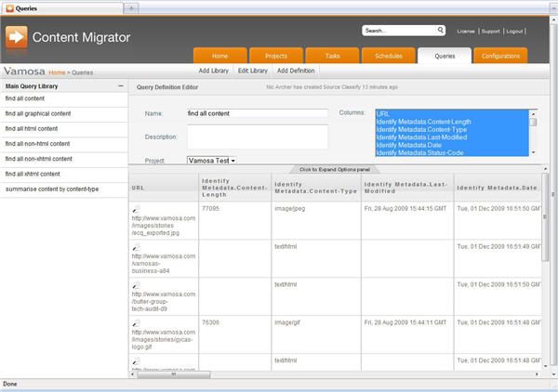
Task: Open a new browser tab with plus button
Action: point(131,8)
